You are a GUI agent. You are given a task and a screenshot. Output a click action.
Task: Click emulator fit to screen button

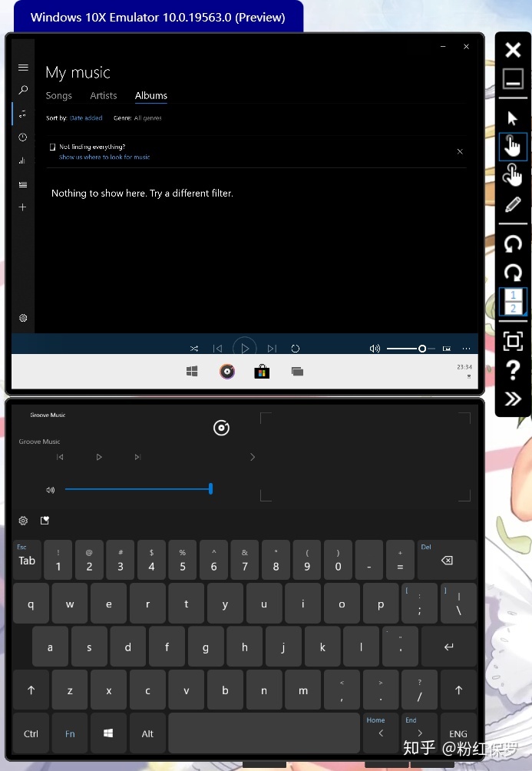click(x=513, y=340)
